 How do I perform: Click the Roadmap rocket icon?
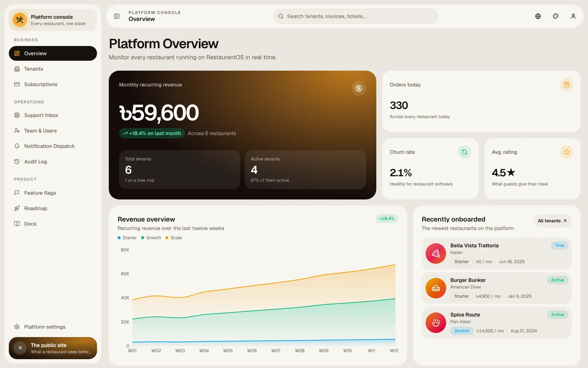pos(17,208)
